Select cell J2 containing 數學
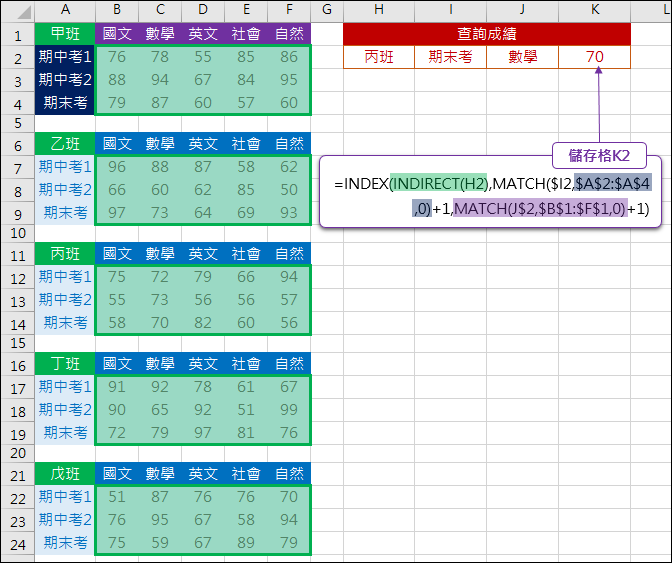 click(522, 57)
